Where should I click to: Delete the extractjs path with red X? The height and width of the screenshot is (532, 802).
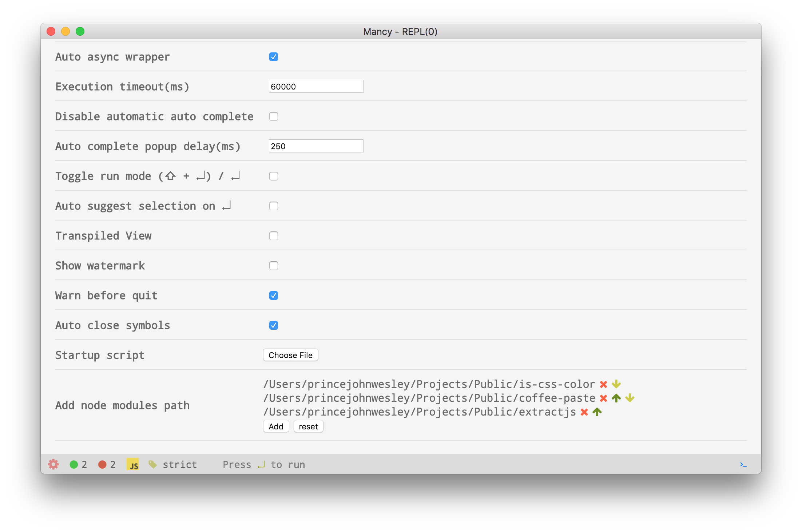coord(584,412)
